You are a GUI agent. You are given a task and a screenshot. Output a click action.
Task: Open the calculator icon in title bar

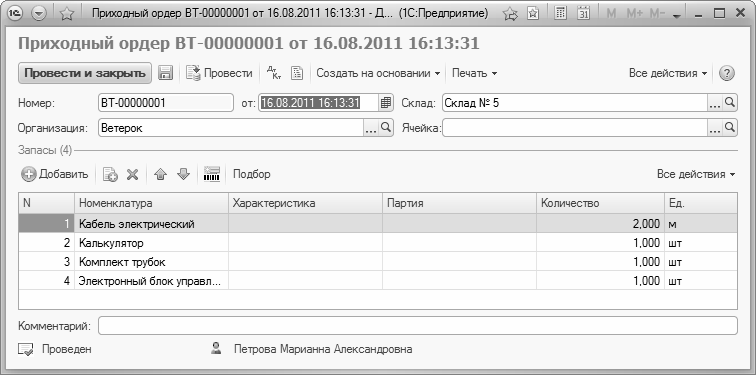pyautogui.click(x=560, y=13)
